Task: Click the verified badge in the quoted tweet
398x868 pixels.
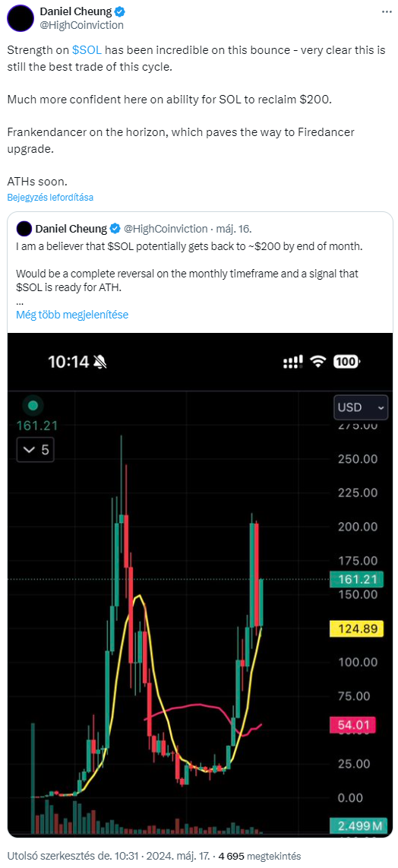Action: 115,228
